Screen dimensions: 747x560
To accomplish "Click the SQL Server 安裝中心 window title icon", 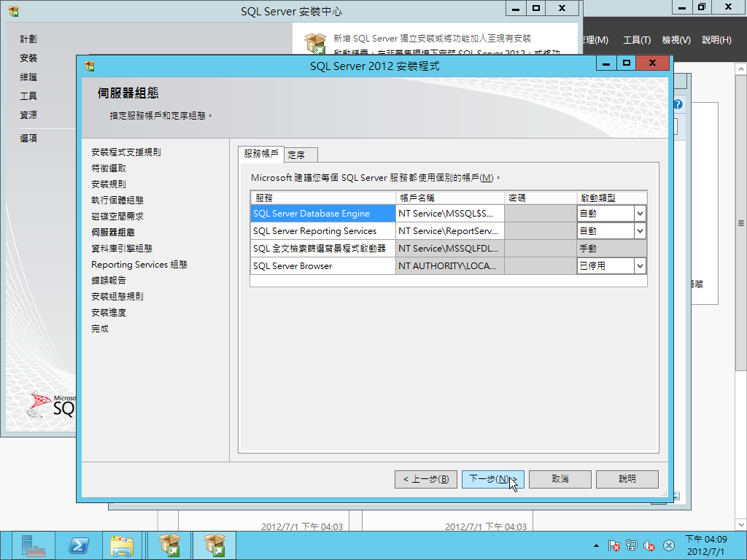I will coord(14,11).
